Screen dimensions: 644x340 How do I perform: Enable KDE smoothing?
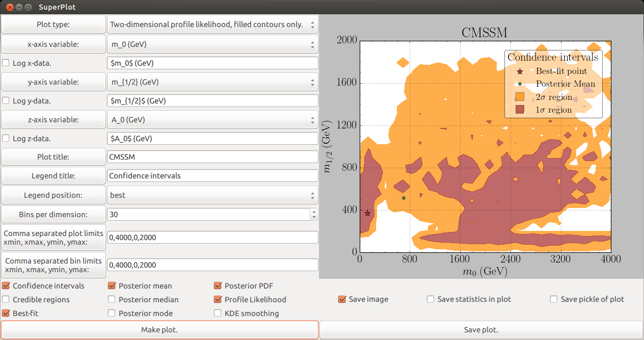(218, 313)
